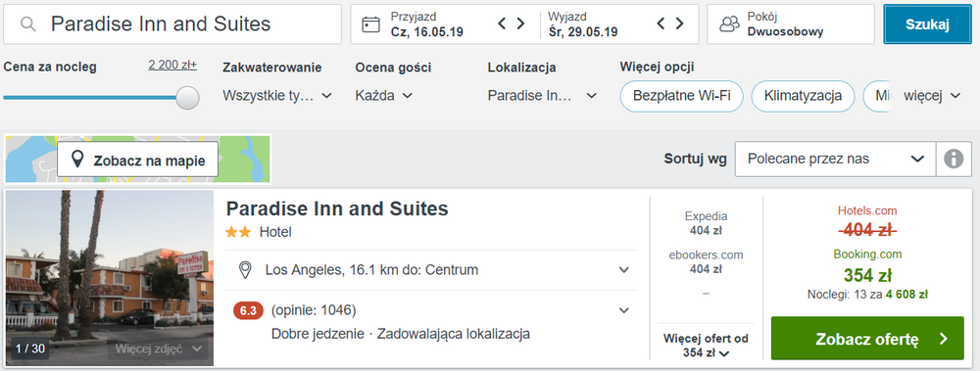Viewport: 980px width, 371px height.
Task: Open the Lokalizacja dropdown
Action: click(x=543, y=96)
